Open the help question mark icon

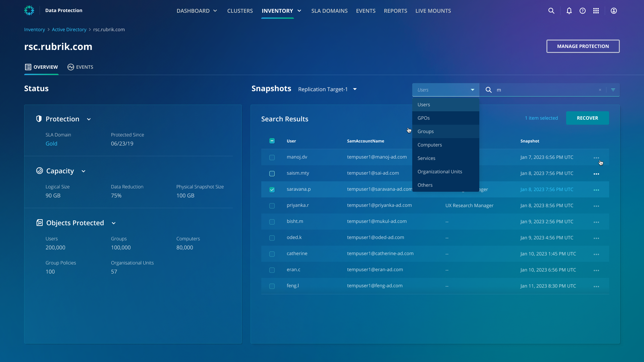coord(583,11)
